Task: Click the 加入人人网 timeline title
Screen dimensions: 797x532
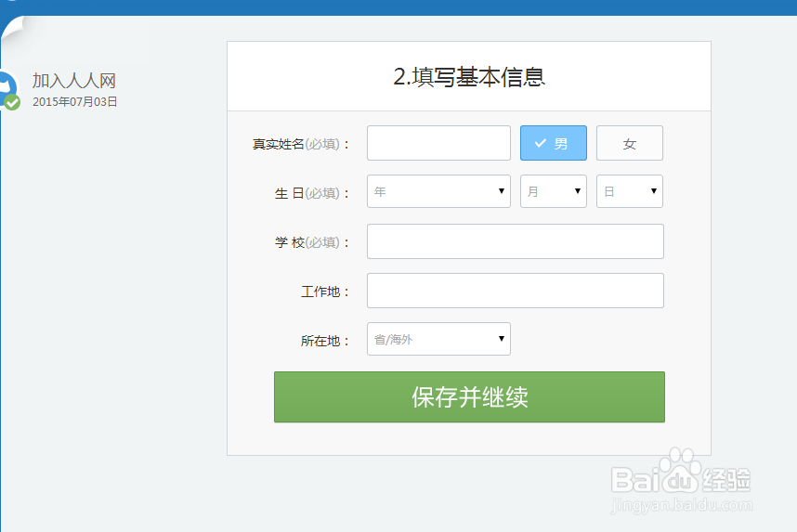Action: [x=74, y=80]
